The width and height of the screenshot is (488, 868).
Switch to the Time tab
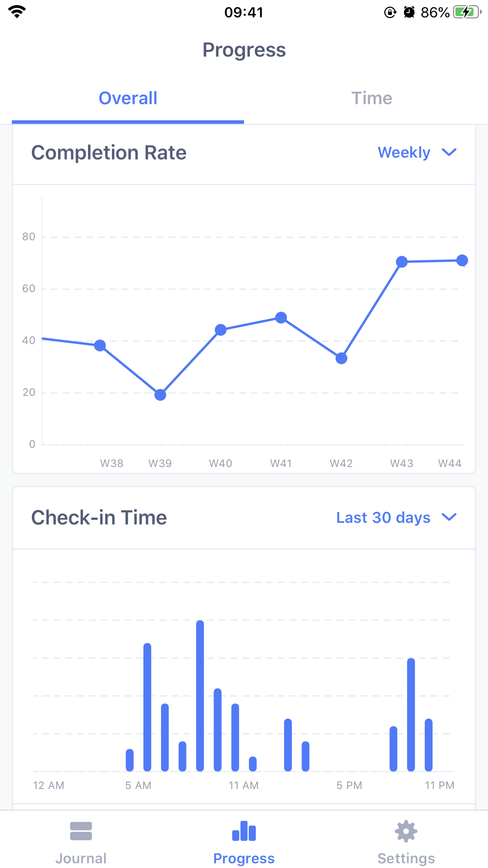point(371,98)
